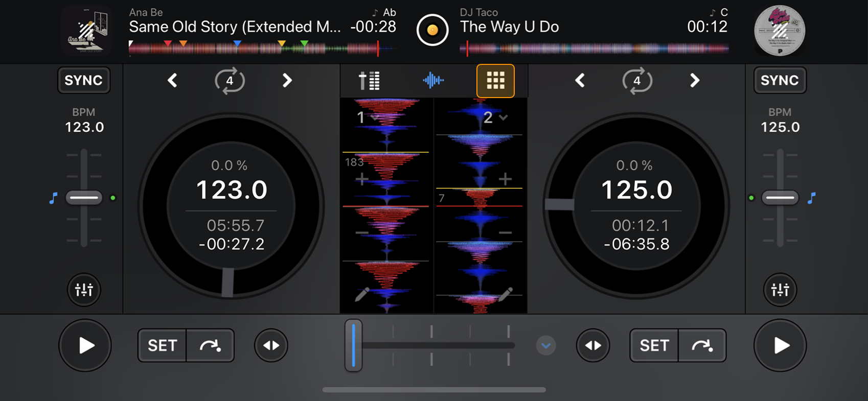Viewport: 868px width, 401px height.
Task: Open the DJ Taco vinyl artwork
Action: coord(780,30)
